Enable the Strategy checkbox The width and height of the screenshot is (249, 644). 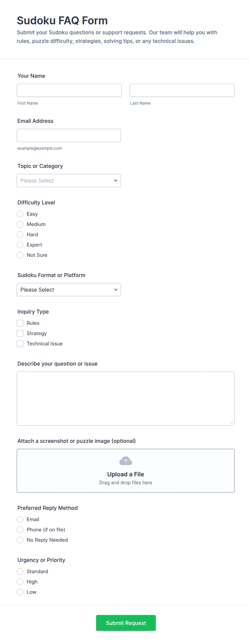coord(20,333)
